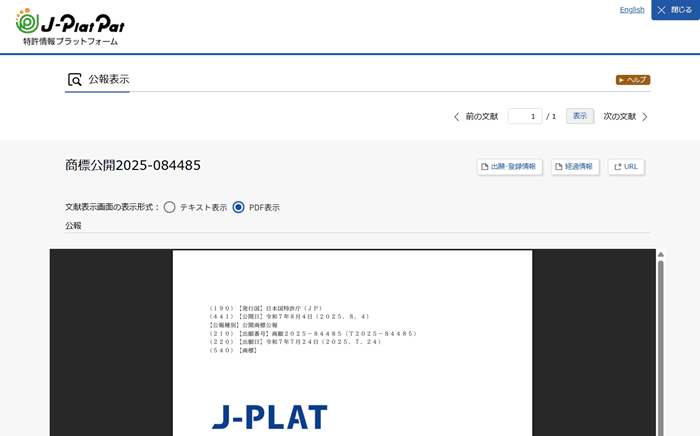The image size is (700, 436).
Task: Select テキスト表示 radio button
Action: coord(170,207)
